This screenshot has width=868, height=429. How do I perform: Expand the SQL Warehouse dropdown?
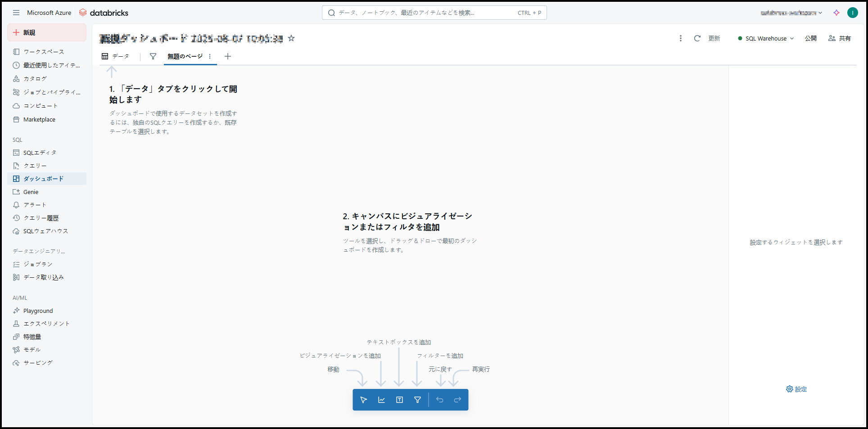pos(766,38)
